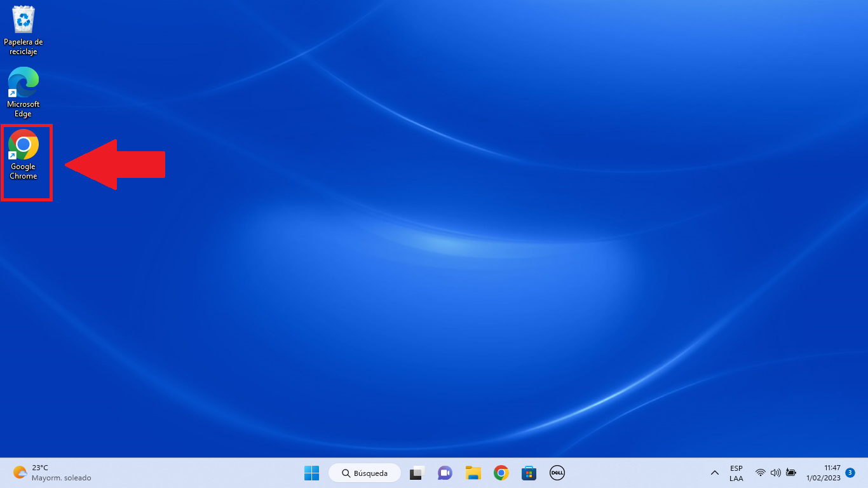Click the Búsqueda search box in taskbar
Screen dimensions: 868x488
(365, 473)
